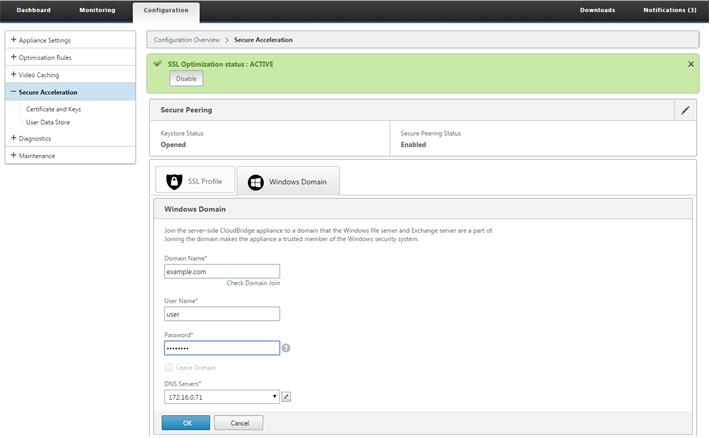Click the OK button
This screenshot has height=438, width=710.
coord(186,423)
